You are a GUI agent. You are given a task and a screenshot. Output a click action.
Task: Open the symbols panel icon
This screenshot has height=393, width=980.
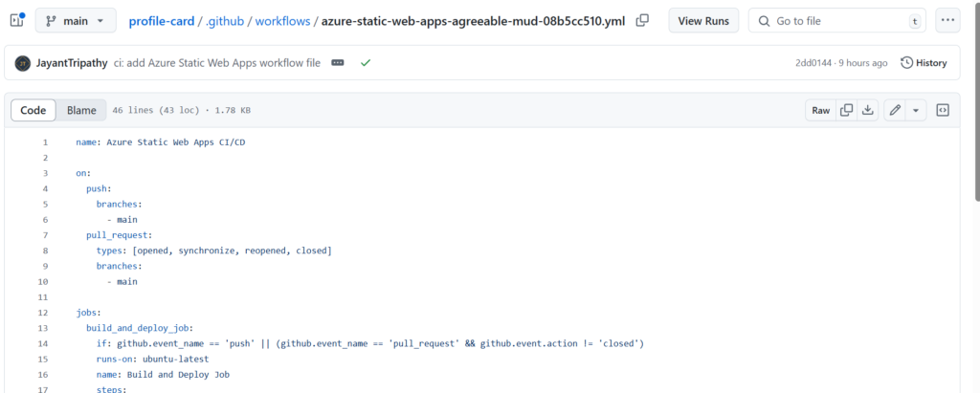click(943, 111)
